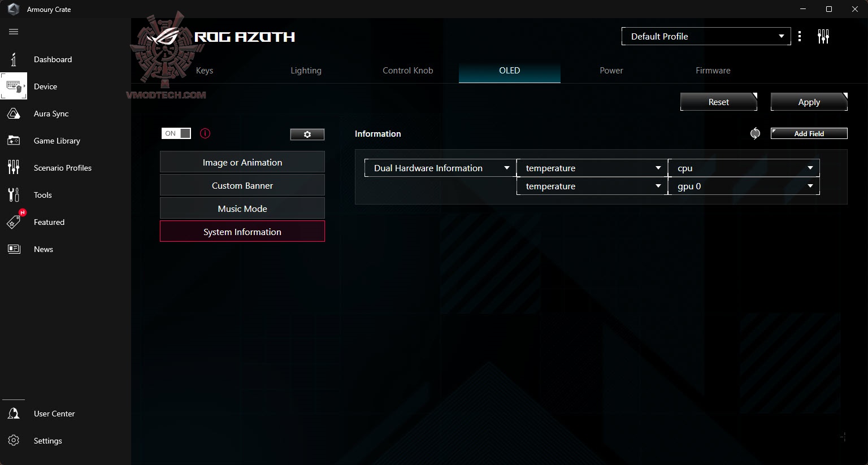Viewport: 868px width, 465px height.
Task: Open the Dual Hardware Information dropdown
Action: click(x=440, y=168)
